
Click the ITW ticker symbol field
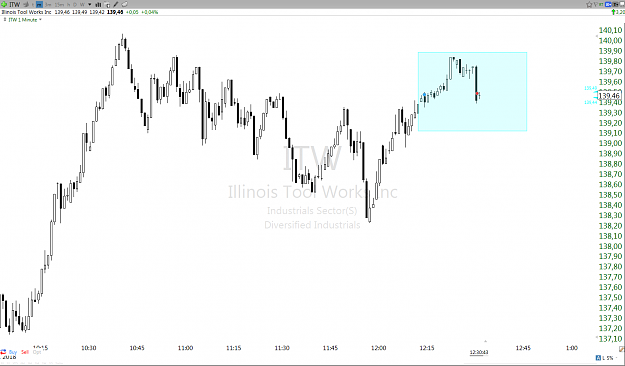tap(14, 4)
